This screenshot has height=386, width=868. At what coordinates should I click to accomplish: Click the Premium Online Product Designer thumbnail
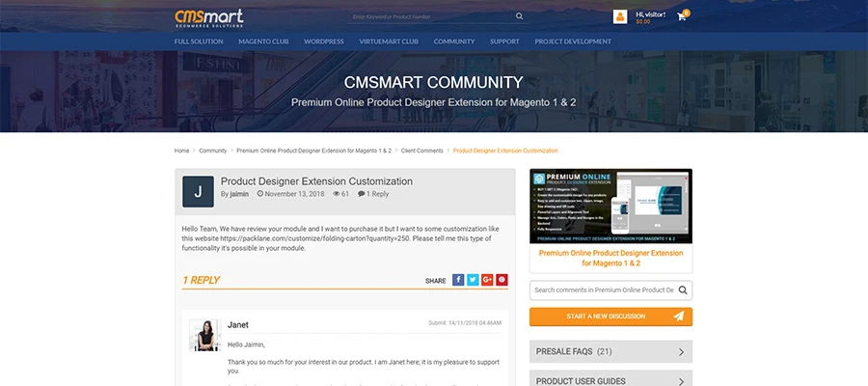coord(610,207)
